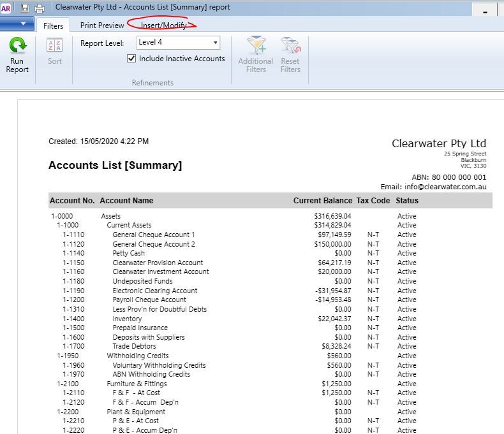This screenshot has height=434, width=504.
Task: Click the printer icon in title bar
Action: (x=40, y=8)
